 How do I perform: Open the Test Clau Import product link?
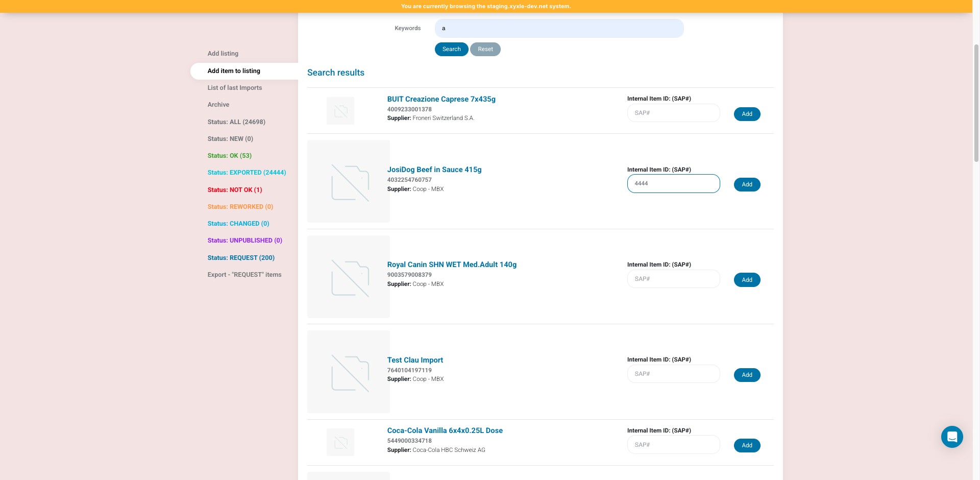click(x=415, y=360)
